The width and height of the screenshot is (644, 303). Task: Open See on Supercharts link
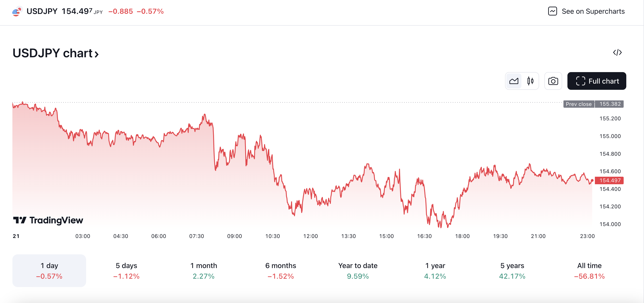pos(593,12)
